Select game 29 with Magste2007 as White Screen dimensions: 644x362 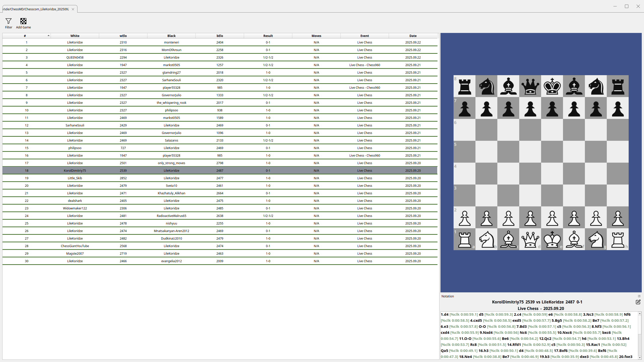pyautogui.click(x=220, y=253)
